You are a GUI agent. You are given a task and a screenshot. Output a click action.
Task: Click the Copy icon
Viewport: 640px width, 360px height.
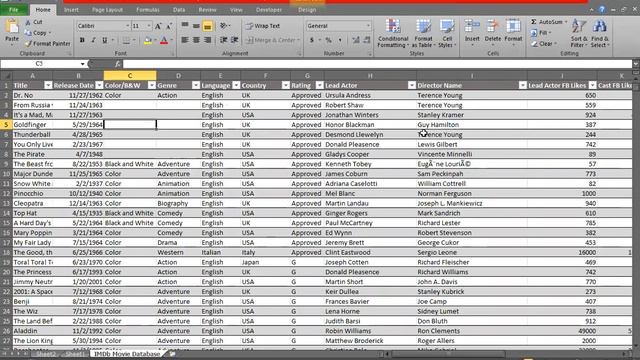pos(28,33)
